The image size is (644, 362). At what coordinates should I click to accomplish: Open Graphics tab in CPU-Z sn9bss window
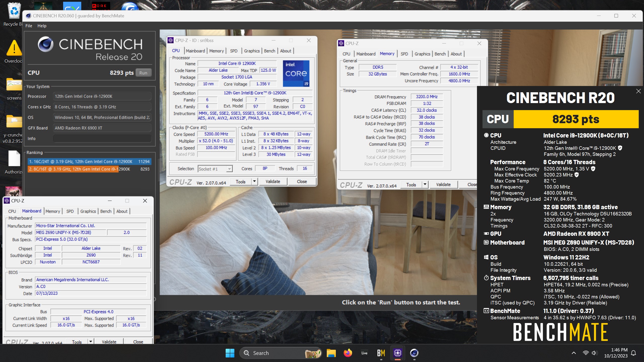pyautogui.click(x=252, y=51)
